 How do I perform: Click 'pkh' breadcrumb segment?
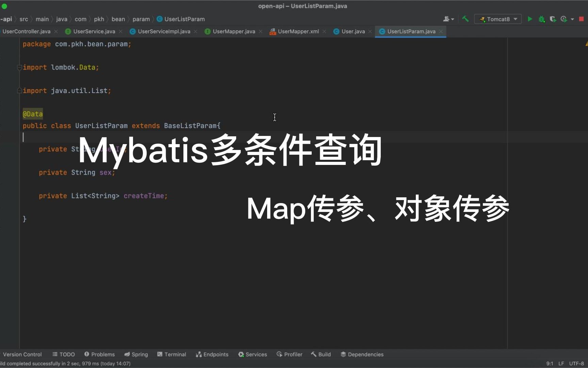coord(99,19)
